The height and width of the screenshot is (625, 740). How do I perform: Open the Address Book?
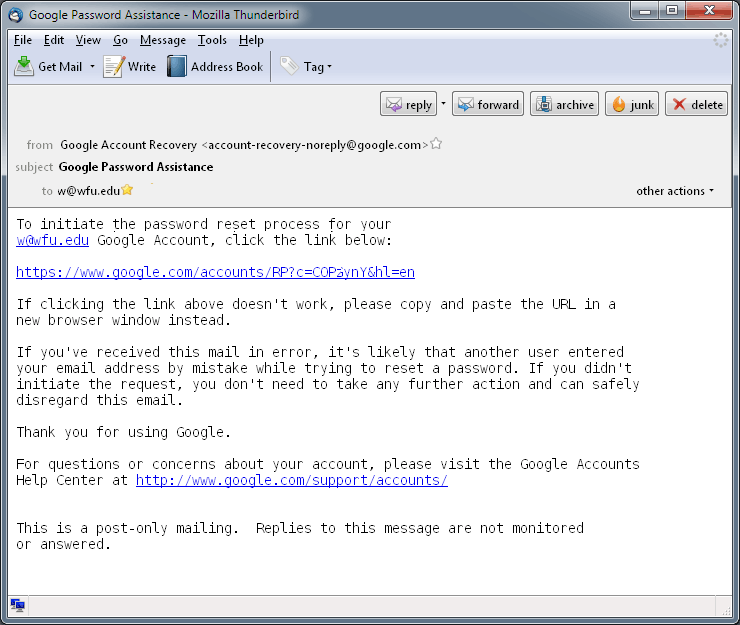click(x=215, y=67)
